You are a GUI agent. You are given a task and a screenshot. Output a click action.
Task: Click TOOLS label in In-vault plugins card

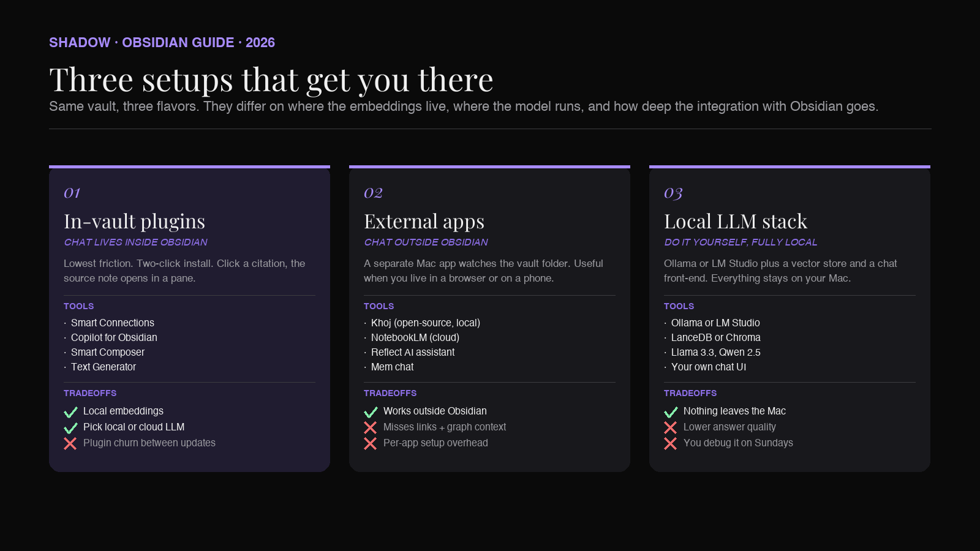[78, 306]
